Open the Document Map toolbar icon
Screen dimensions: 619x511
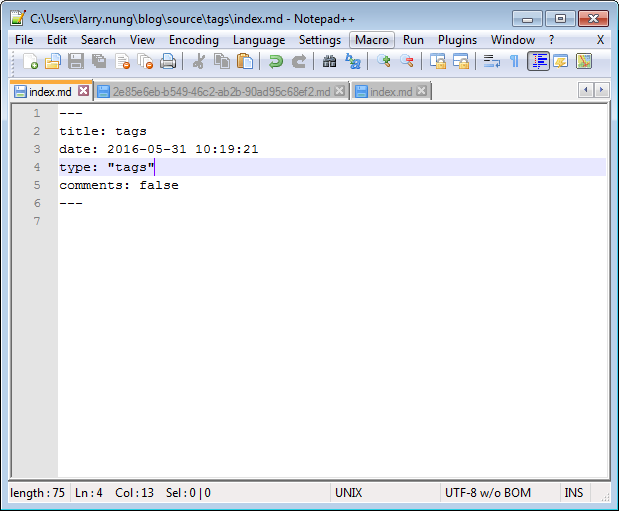pos(584,62)
